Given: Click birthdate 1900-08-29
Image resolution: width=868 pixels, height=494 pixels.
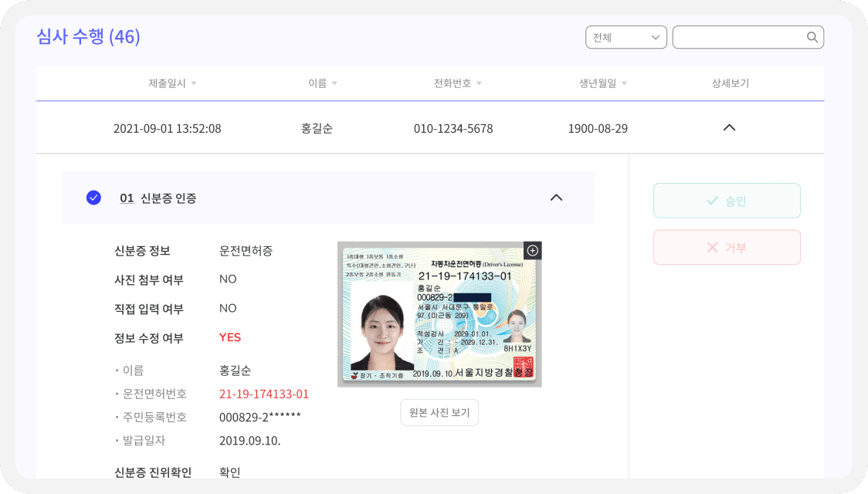Looking at the screenshot, I should [598, 128].
